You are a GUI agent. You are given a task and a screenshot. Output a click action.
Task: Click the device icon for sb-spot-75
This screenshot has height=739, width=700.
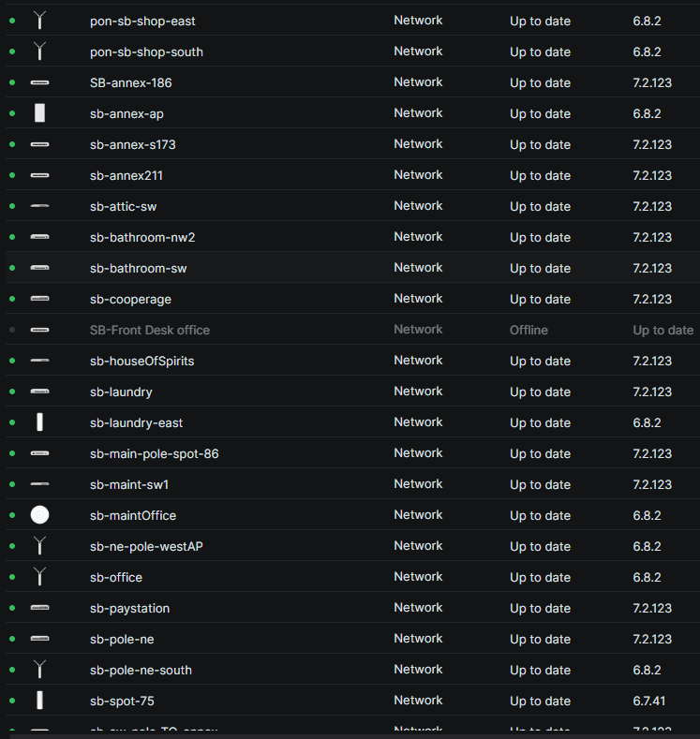pos(39,701)
